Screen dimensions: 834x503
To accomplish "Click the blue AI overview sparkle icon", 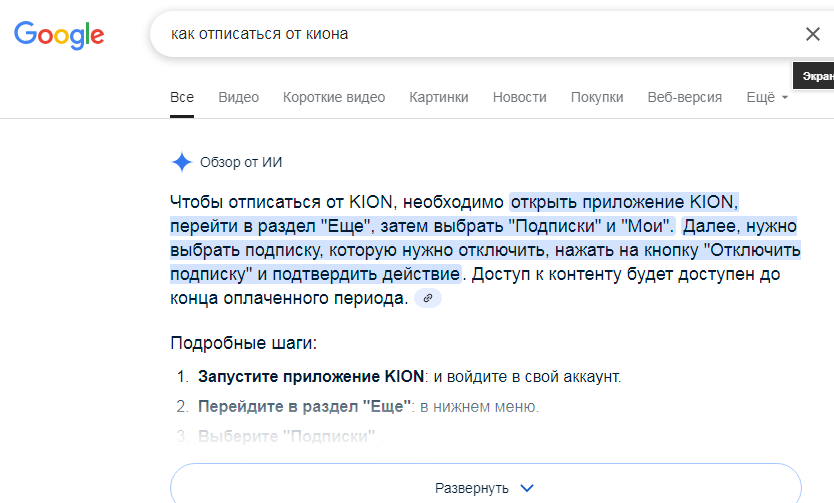I will (181, 162).
